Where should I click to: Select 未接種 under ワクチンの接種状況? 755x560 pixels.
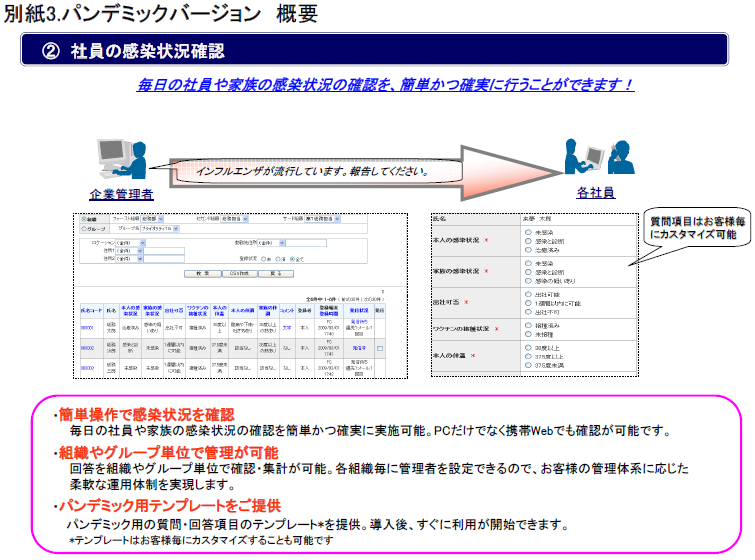[528, 334]
